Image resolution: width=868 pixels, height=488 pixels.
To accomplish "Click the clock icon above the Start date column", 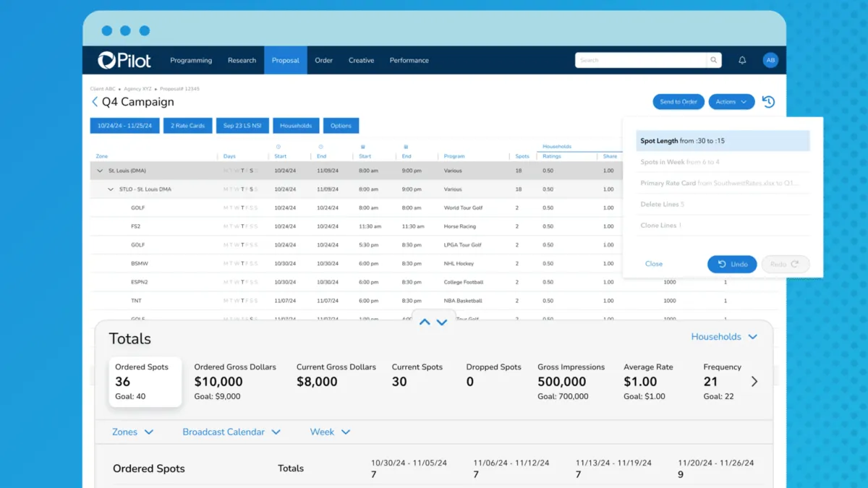I will (278, 145).
